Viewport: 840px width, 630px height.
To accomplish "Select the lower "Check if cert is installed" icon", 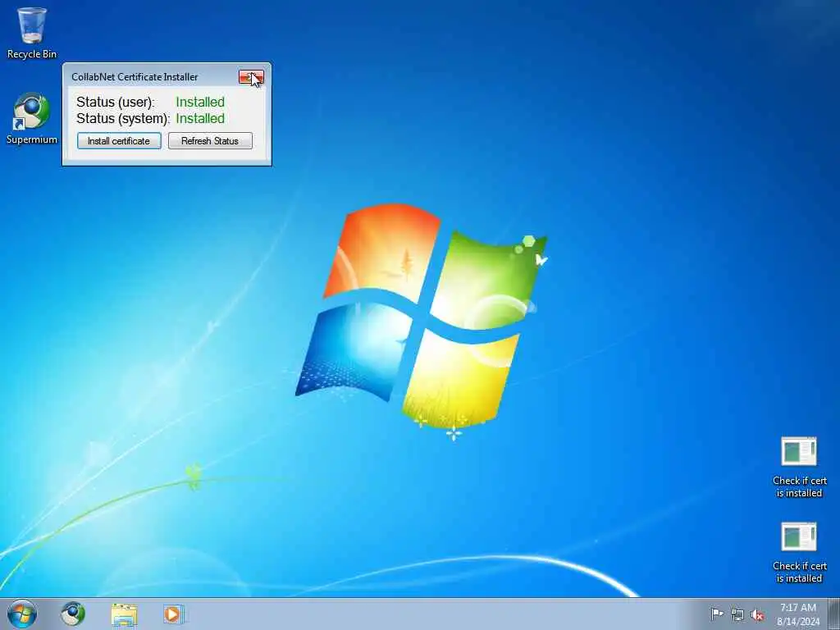I will click(x=799, y=552).
